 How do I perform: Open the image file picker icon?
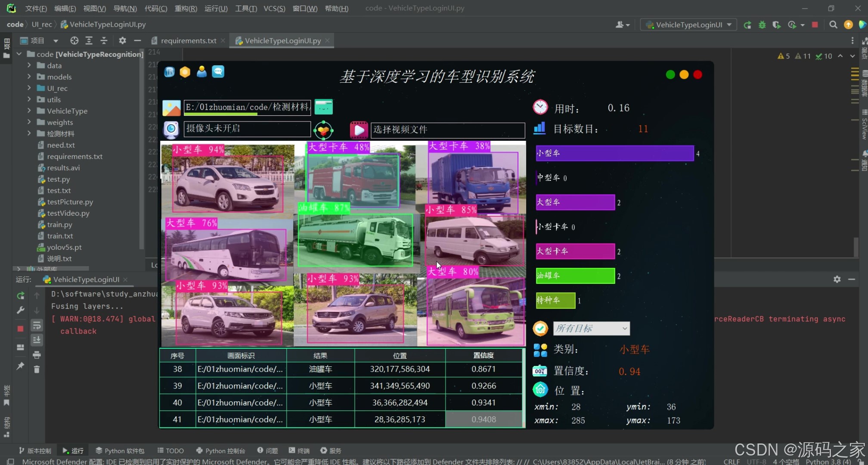(172, 107)
